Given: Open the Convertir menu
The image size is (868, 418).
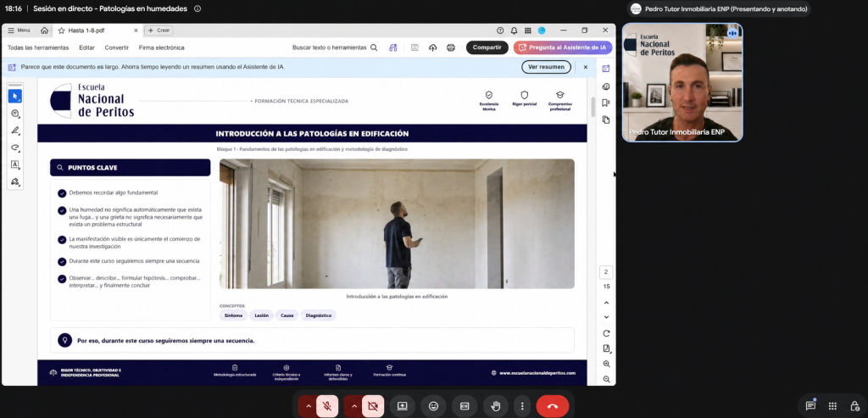Looking at the screenshot, I should 117,47.
